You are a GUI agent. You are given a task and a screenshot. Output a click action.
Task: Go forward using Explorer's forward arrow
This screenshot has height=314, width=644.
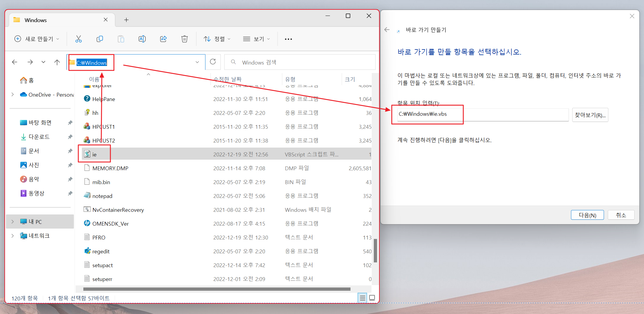click(30, 62)
